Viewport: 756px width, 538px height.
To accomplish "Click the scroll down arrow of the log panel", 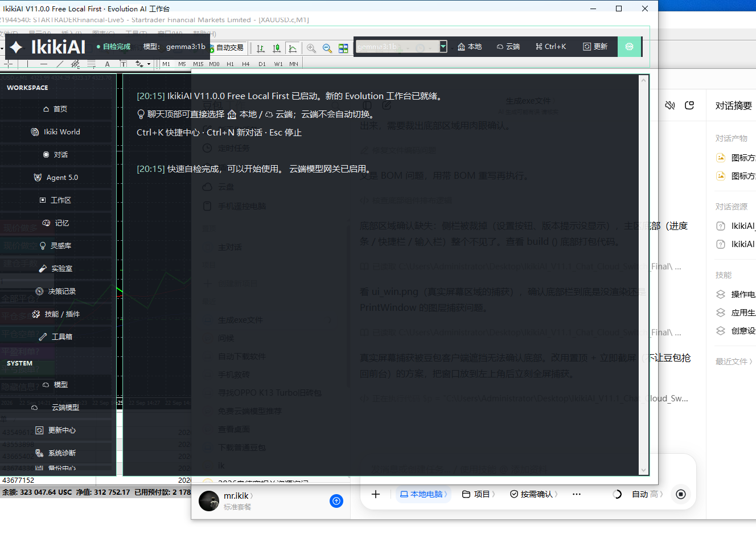I will 644,470.
